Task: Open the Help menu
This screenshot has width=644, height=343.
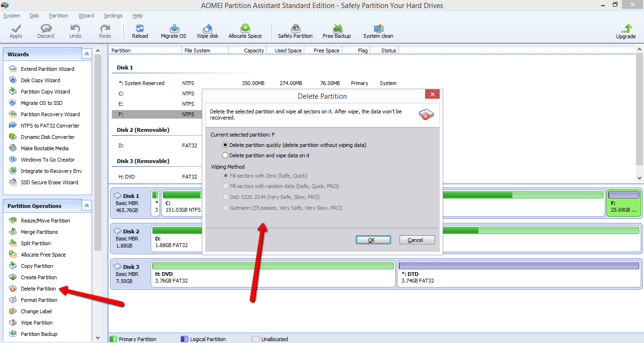Action: pos(138,16)
